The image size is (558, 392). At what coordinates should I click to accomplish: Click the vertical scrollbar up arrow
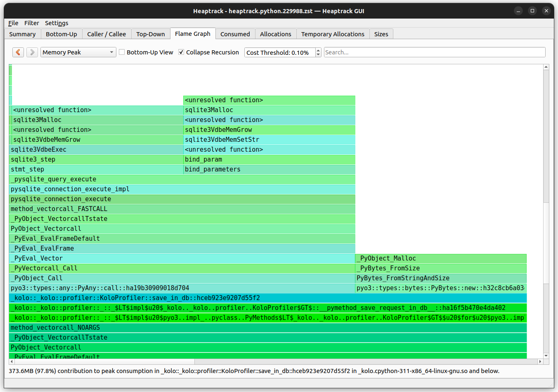(x=546, y=67)
